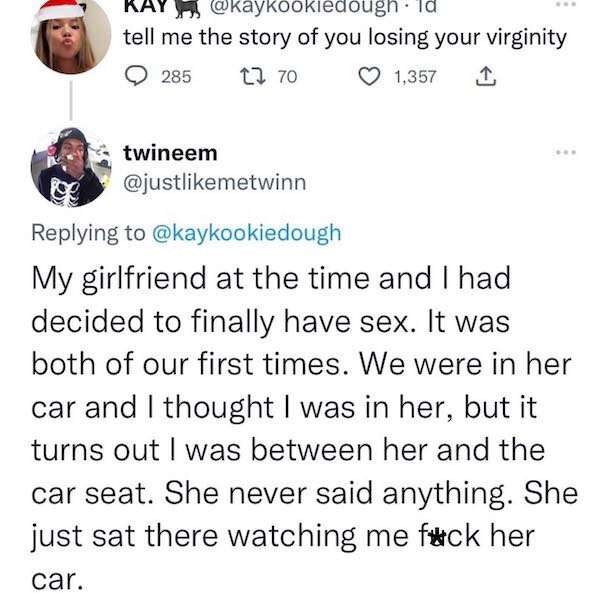This screenshot has height=600, width=600.
Task: Click the 70 retweets count
Action: pos(287,77)
